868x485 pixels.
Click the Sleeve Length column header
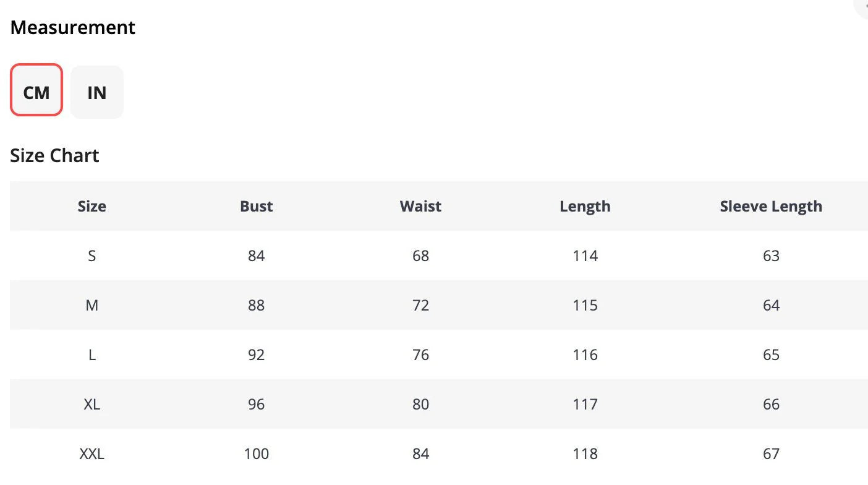pos(771,206)
